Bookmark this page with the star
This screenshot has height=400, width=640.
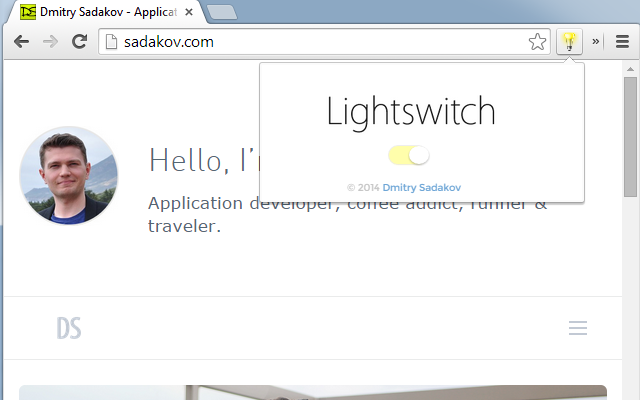537,42
